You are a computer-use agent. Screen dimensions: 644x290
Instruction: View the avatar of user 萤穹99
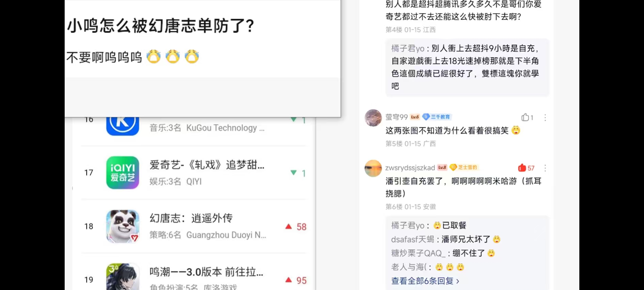pyautogui.click(x=373, y=118)
